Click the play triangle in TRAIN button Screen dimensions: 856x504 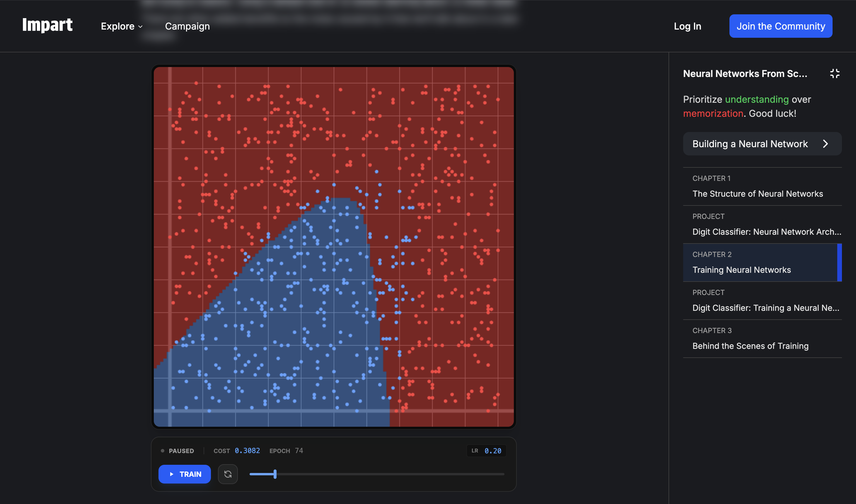pyautogui.click(x=172, y=474)
